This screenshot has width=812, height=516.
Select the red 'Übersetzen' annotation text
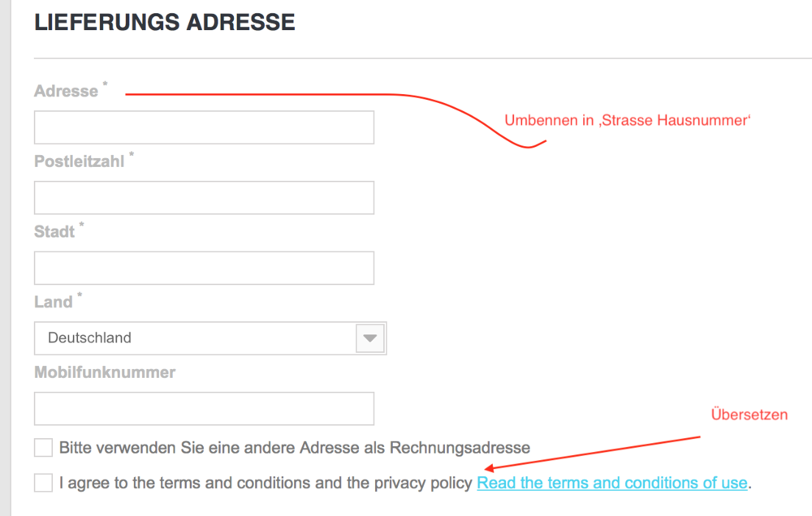coord(749,415)
